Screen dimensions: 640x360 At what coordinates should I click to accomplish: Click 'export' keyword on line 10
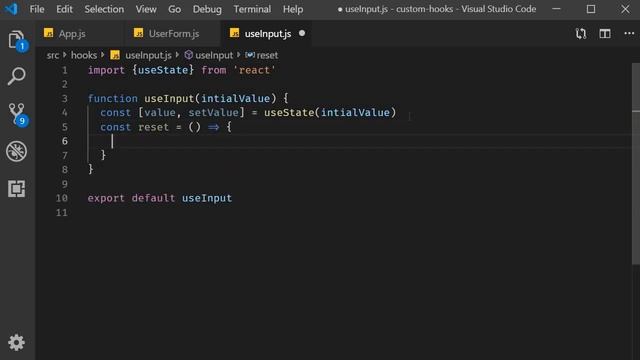[x=106, y=198]
